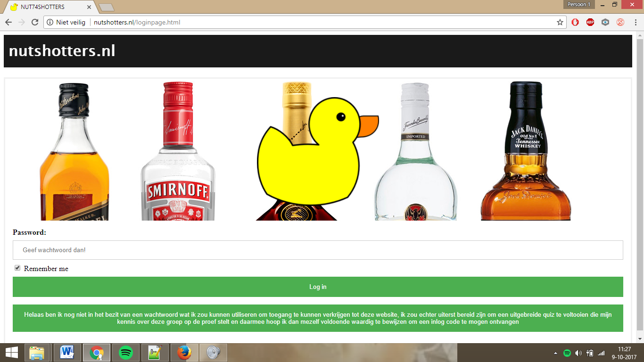Image resolution: width=644 pixels, height=362 pixels.
Task: Uncheck the Remember me checkbox
Action: 17,268
